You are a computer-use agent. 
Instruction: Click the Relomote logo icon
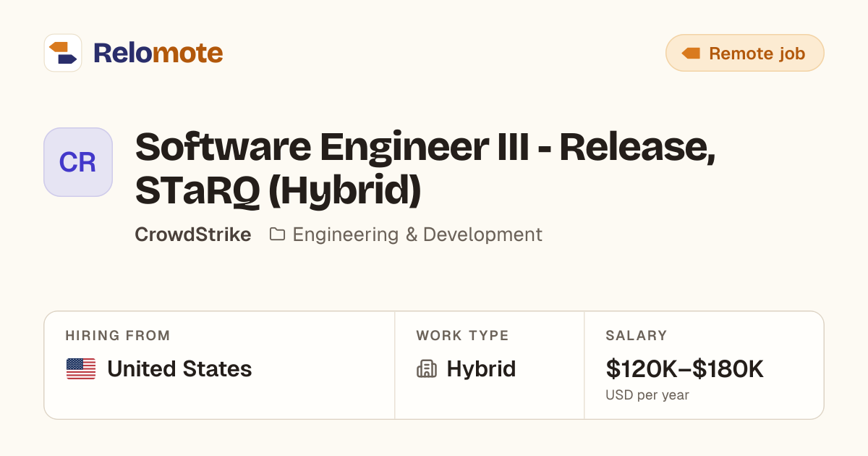[63, 53]
